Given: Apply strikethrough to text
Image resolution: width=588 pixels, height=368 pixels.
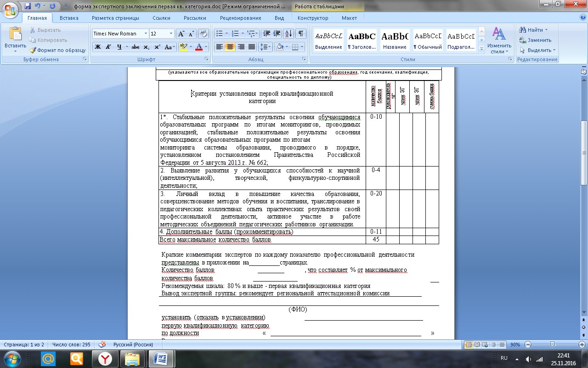Looking at the screenshot, I should (136, 47).
